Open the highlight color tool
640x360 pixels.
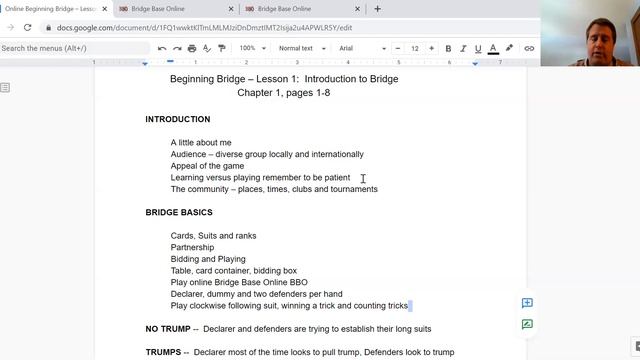pyautogui.click(x=509, y=48)
